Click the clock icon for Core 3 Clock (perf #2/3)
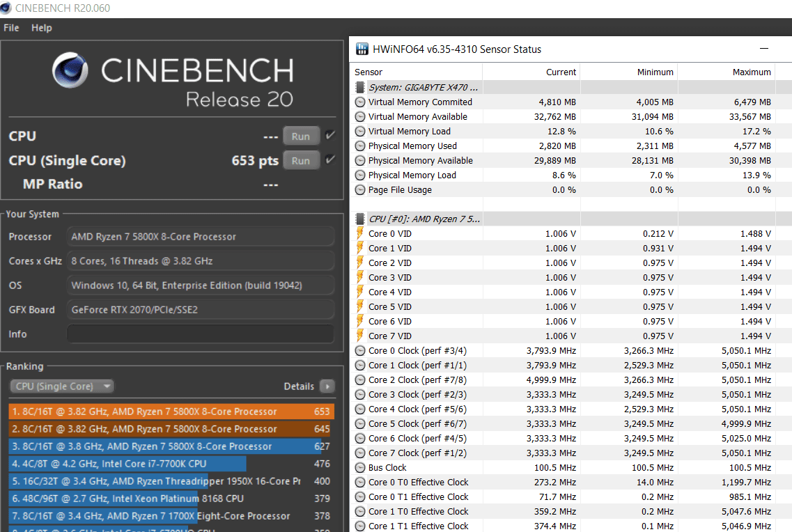 (360, 395)
